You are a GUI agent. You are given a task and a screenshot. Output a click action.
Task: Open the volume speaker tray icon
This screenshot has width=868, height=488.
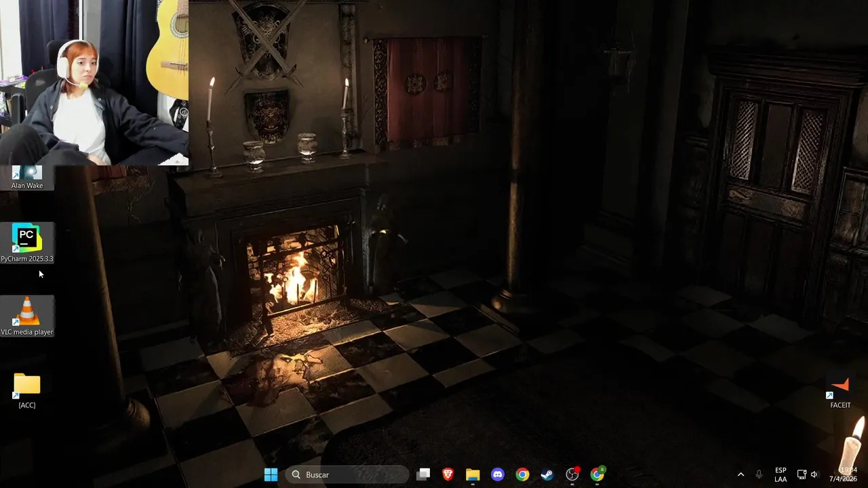coord(814,474)
